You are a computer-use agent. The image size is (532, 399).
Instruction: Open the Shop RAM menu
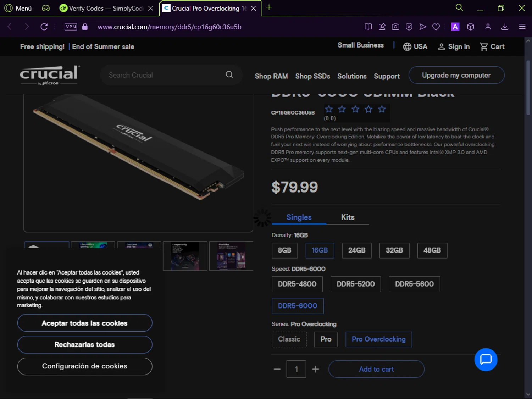[271, 76]
